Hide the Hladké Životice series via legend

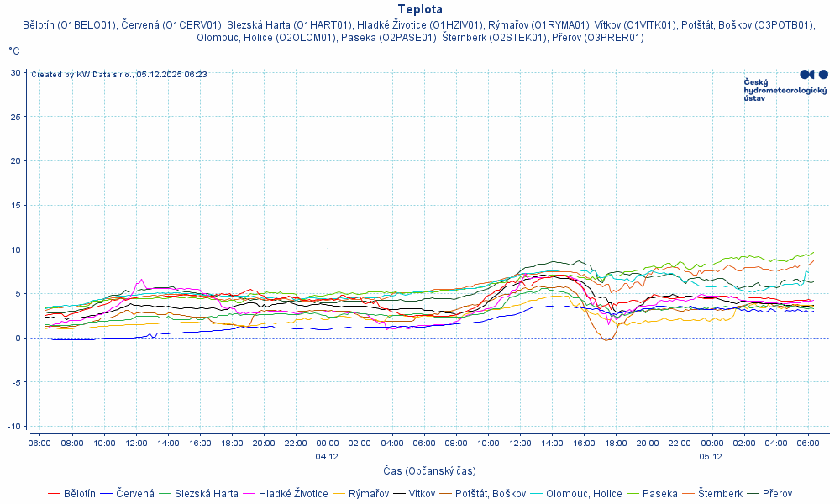tap(293, 494)
